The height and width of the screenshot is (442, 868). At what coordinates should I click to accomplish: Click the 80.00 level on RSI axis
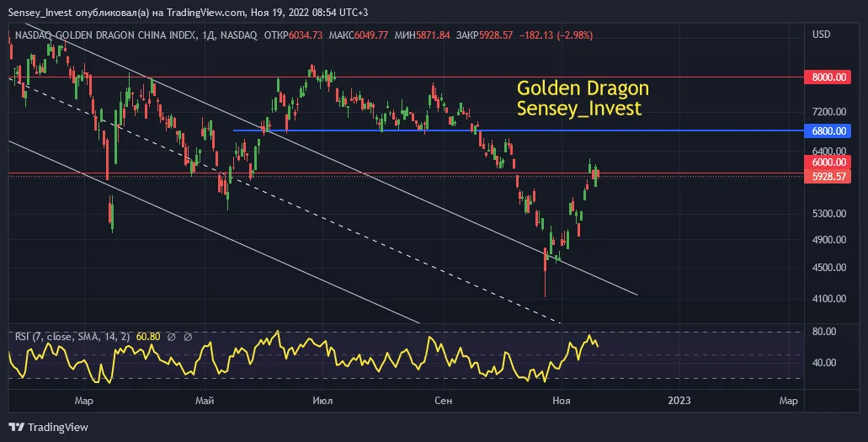pyautogui.click(x=823, y=332)
